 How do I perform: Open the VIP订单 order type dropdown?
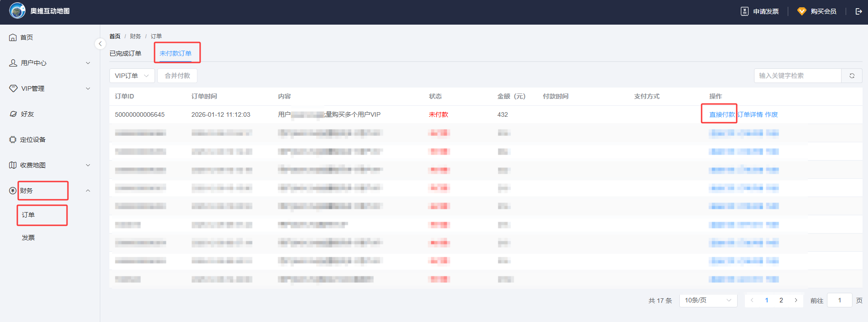(132, 76)
